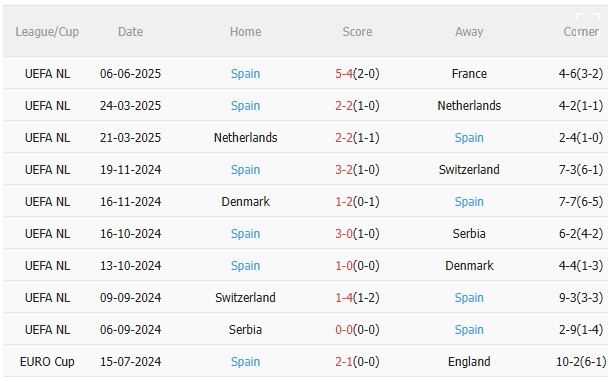Select Serbia away team on 16-10-2024

click(469, 234)
